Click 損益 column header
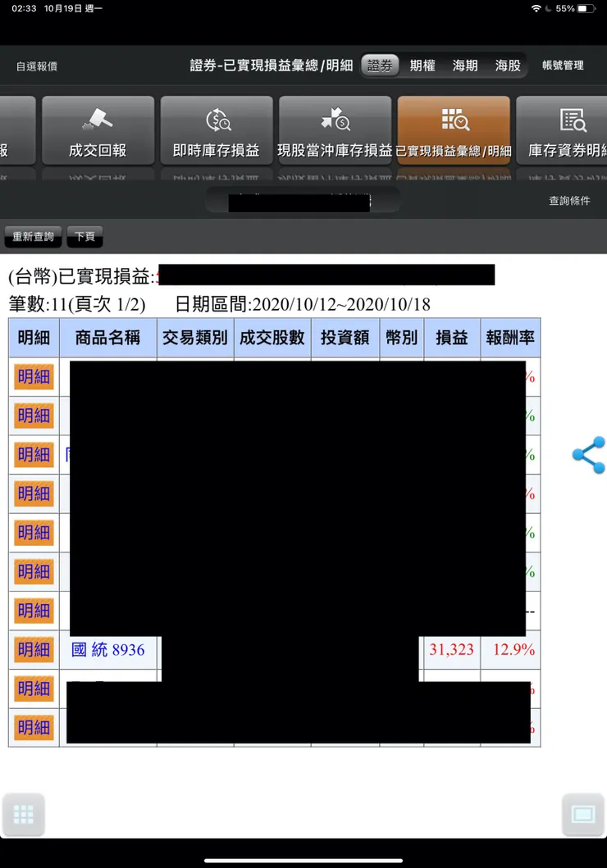Viewport: 607px width, 868px height. 452,337
